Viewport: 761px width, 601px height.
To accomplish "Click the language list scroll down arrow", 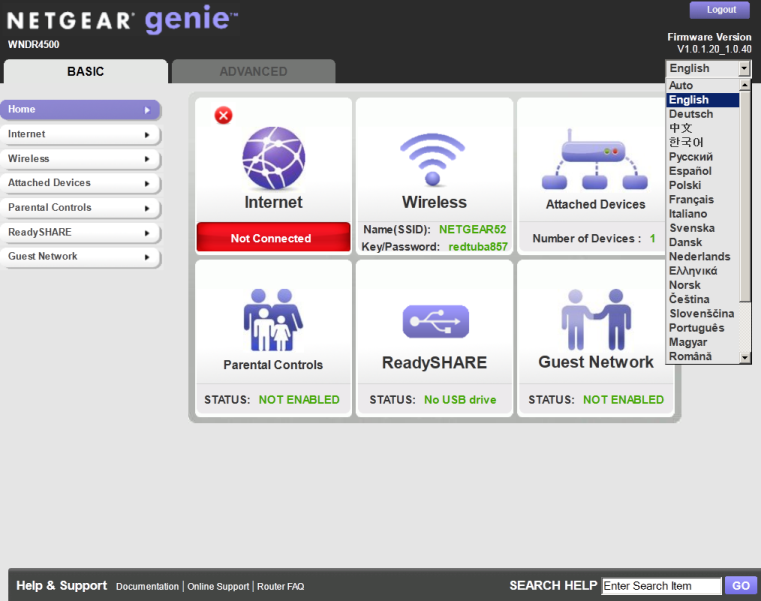I will (745, 358).
